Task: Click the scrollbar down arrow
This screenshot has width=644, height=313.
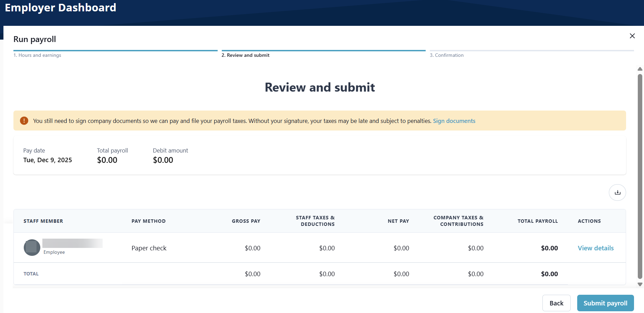Action: [640, 284]
